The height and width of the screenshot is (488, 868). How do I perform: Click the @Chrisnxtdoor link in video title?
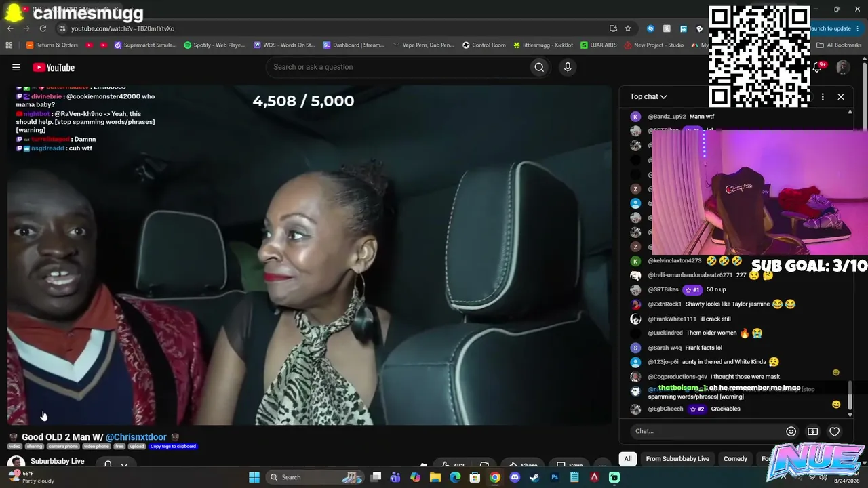click(136, 437)
